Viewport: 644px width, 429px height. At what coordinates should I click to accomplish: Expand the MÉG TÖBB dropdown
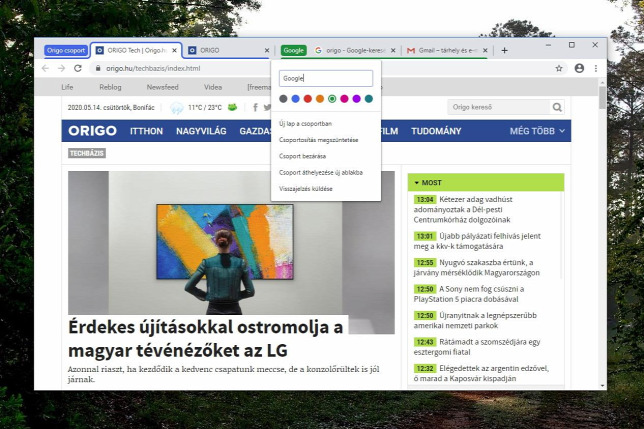point(537,131)
